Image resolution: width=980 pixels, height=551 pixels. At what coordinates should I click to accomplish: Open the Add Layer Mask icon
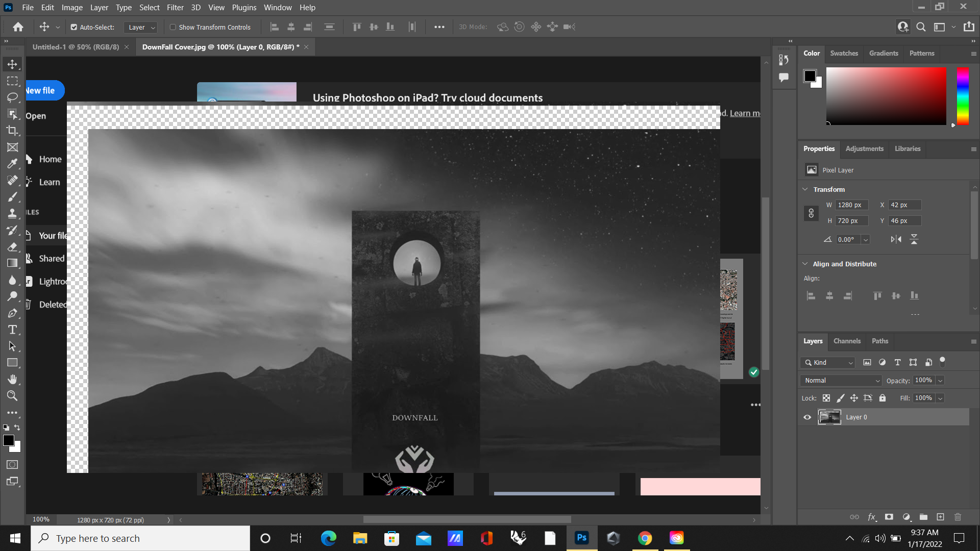pos(889,517)
